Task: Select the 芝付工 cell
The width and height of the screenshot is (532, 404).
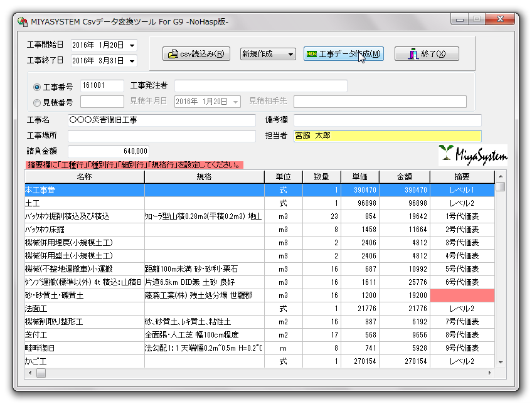Action: [x=85, y=335]
